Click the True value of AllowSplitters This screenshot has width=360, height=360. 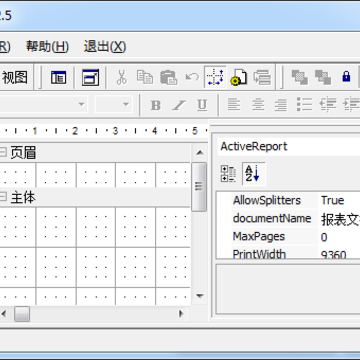[x=332, y=200]
